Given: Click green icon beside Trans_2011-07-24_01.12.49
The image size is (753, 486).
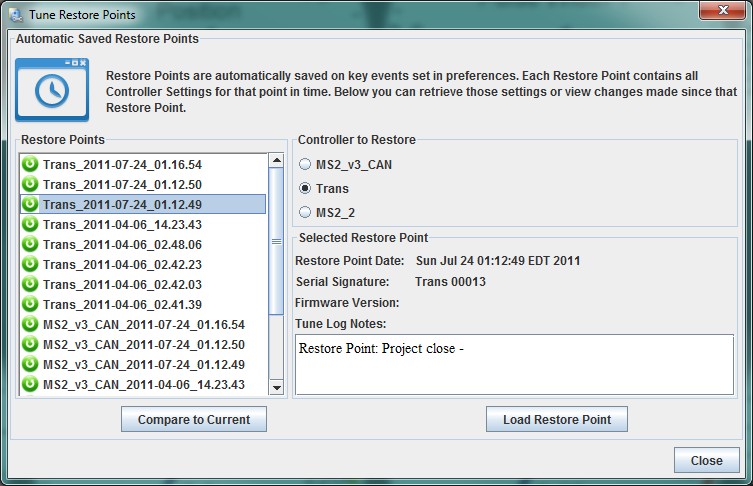Looking at the screenshot, I should tap(30, 204).
